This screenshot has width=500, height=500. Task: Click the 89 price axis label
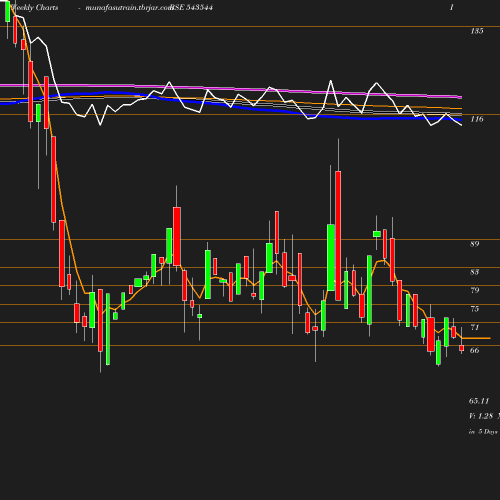[x=475, y=244]
